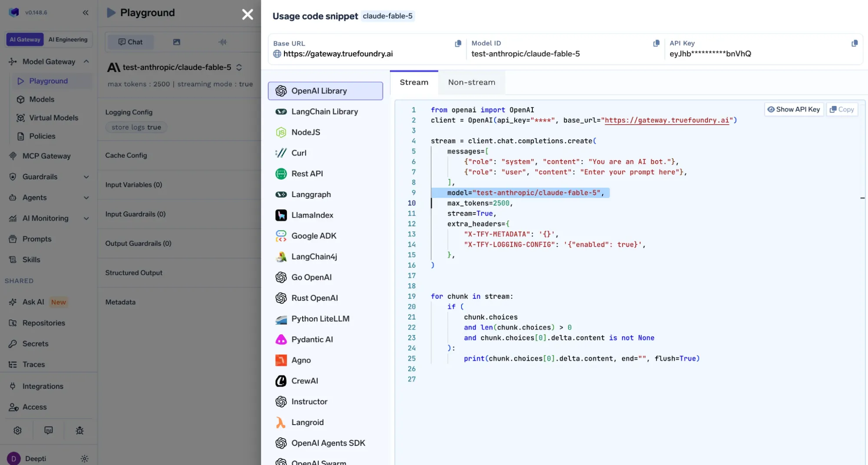Select NodeJS code snippet
868x465 pixels.
(325, 132)
